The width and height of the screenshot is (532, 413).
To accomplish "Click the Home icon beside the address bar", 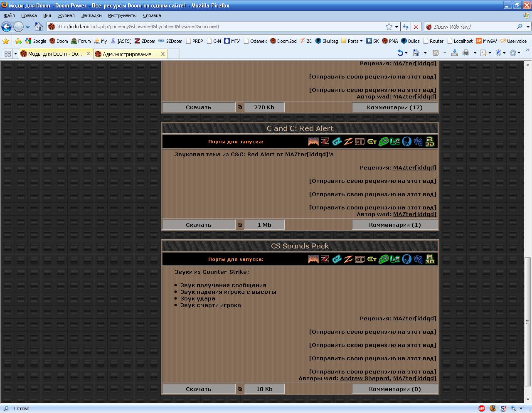I will (x=39, y=27).
